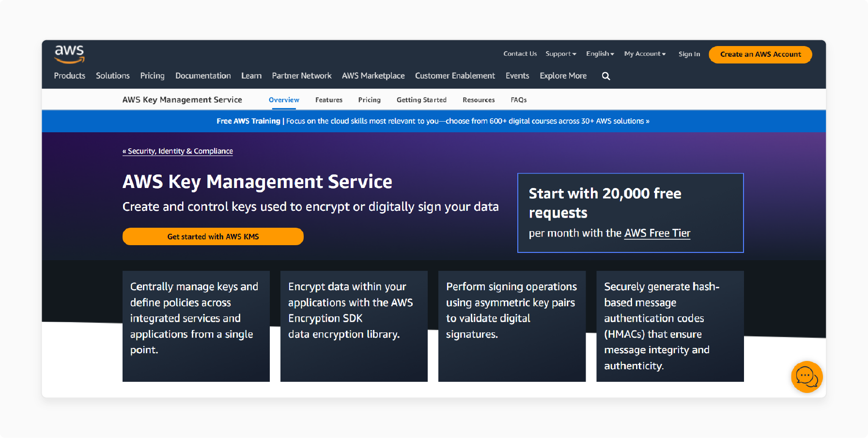868x438 pixels.
Task: Switch to the FAQs tab
Action: (x=519, y=100)
